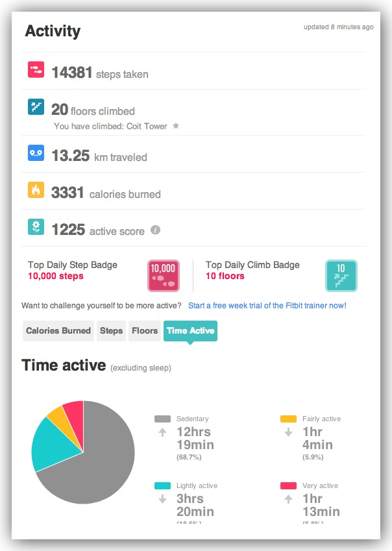Start the free Fitbit trainer trial

(267, 305)
